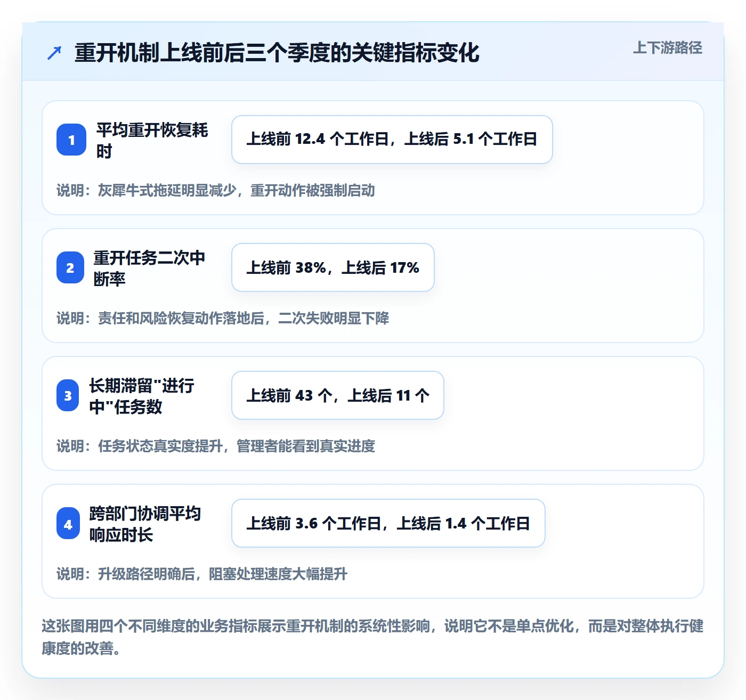Click the note about 灰犀牛式拖延明显减少
Screen dimensions: 746x700
tap(216, 191)
